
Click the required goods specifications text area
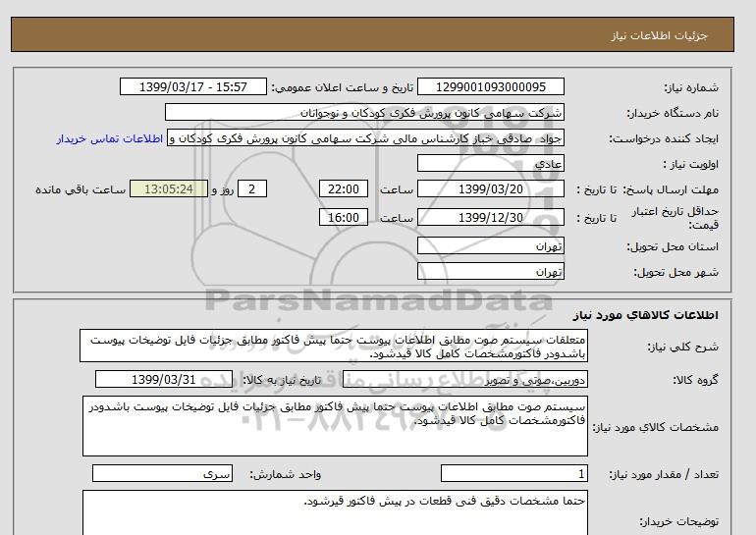pos(335,426)
